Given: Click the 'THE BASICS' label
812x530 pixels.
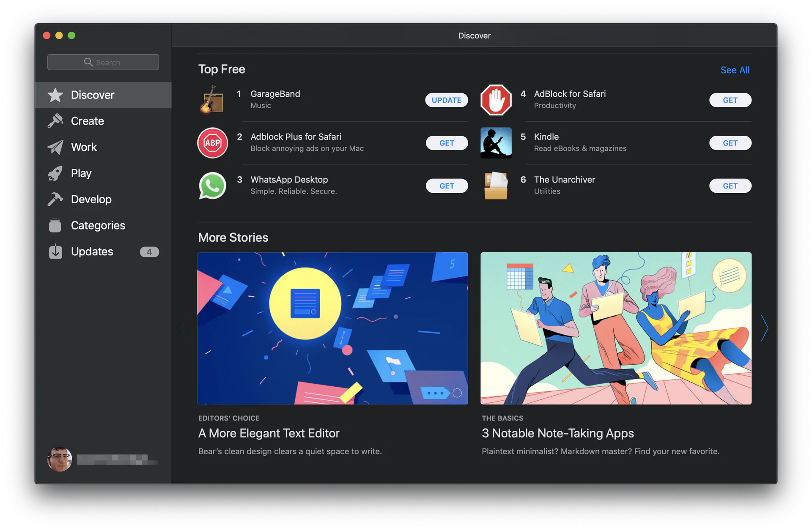Looking at the screenshot, I should click(502, 418).
